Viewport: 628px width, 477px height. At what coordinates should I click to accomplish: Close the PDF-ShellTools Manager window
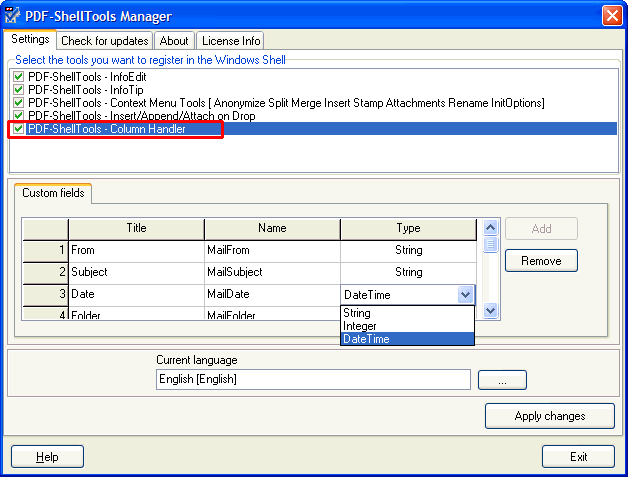tap(612, 16)
